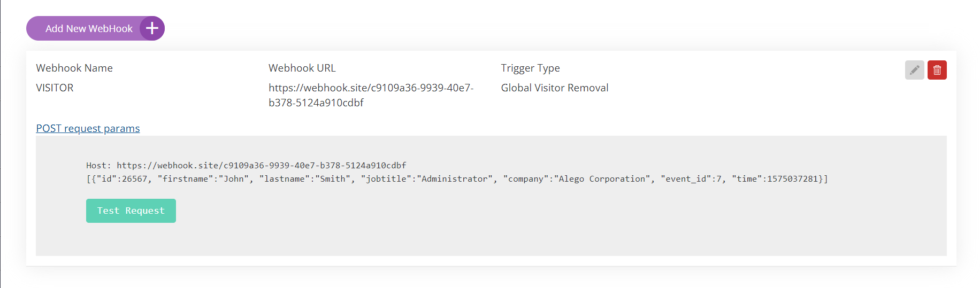Click the Host line in the params block
This screenshot has height=288, width=980.
246,166
